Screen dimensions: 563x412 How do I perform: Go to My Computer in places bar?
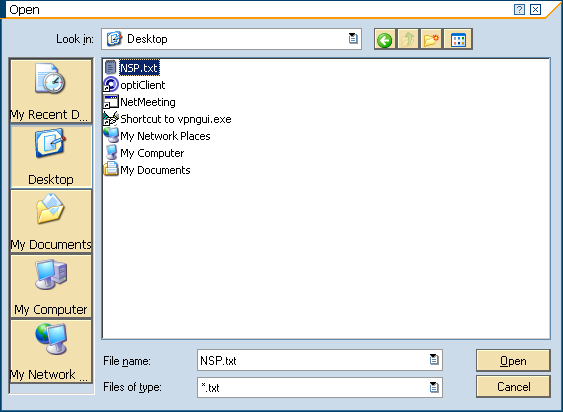(51, 286)
